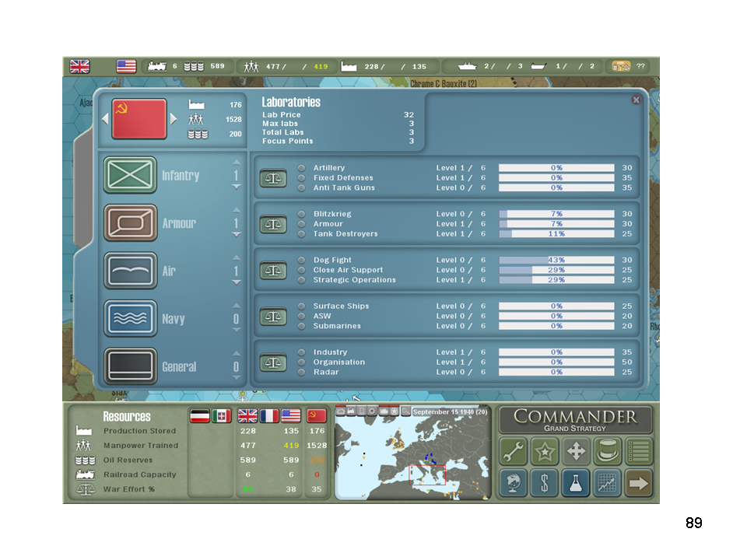Viewport: 747px width, 560px height.
Task: Select the Blitzkrieg focus radio button
Action: [x=301, y=214]
